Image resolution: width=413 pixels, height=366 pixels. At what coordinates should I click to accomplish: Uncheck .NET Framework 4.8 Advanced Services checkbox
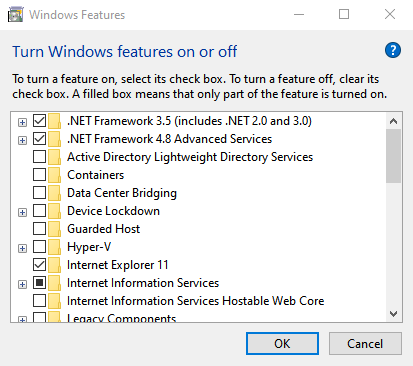click(39, 139)
